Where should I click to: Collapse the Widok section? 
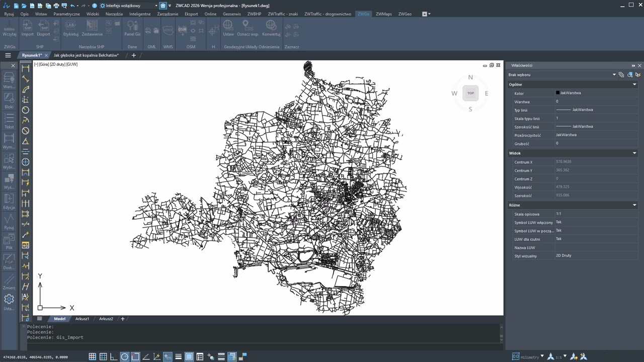634,153
